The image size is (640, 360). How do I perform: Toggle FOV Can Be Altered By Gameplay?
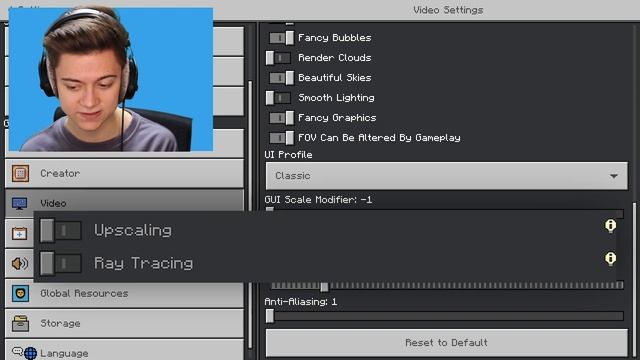coord(281,138)
